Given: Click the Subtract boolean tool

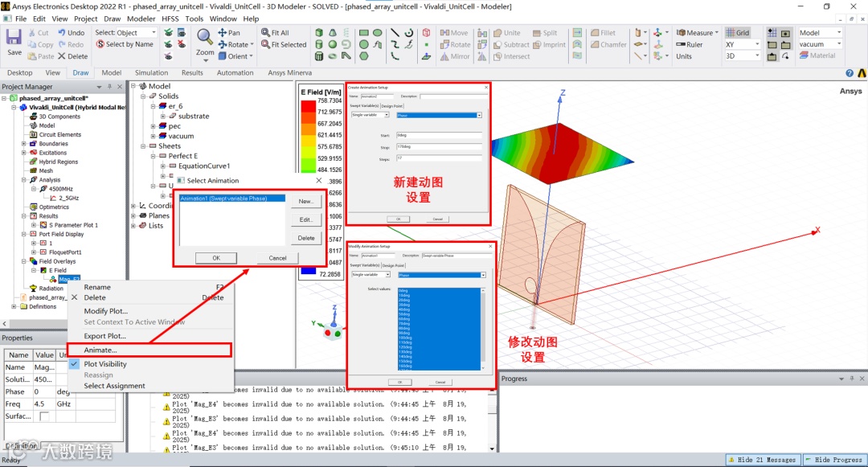Looking at the screenshot, I should coord(511,44).
